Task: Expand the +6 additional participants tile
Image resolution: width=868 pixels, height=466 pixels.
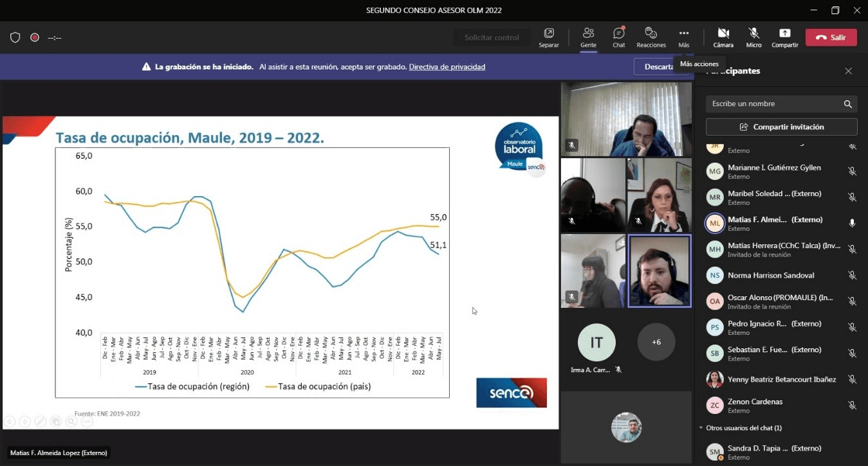Action: [656, 342]
